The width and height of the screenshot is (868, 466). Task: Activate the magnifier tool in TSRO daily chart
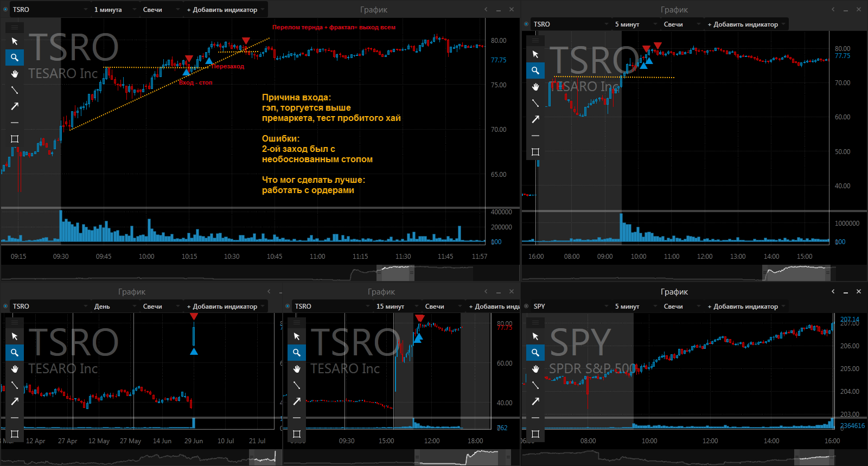pyautogui.click(x=15, y=353)
